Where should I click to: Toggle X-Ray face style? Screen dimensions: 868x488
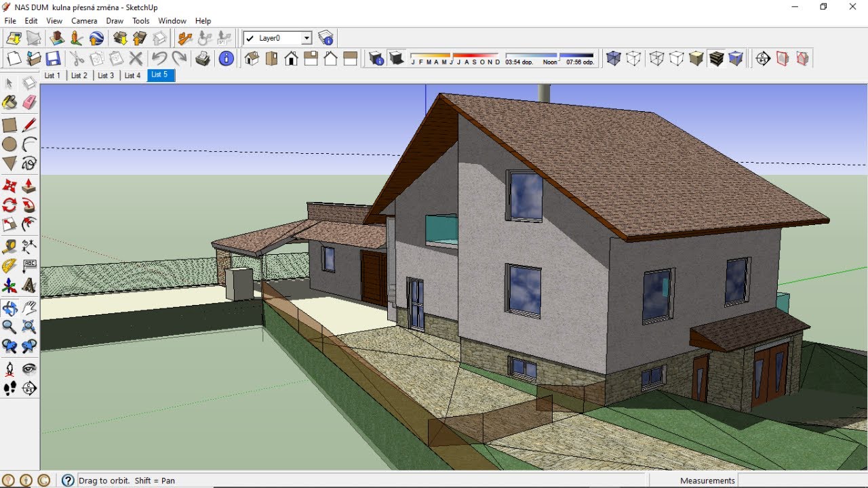point(614,59)
